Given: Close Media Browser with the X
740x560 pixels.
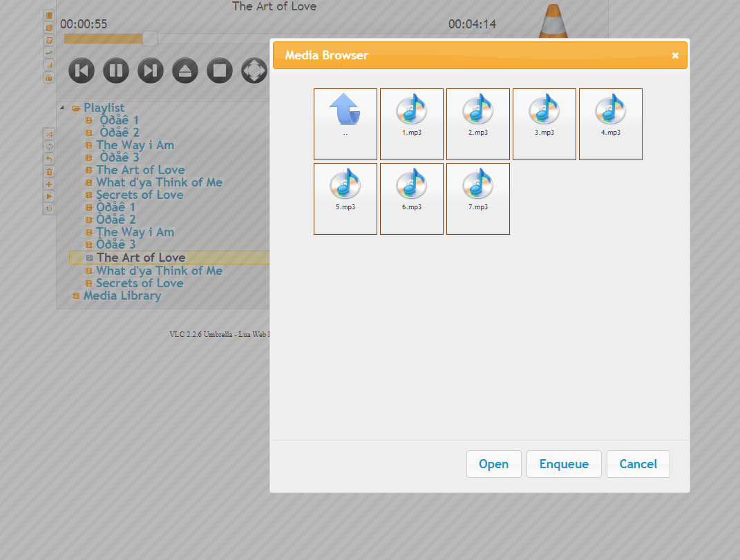Looking at the screenshot, I should tap(675, 56).
